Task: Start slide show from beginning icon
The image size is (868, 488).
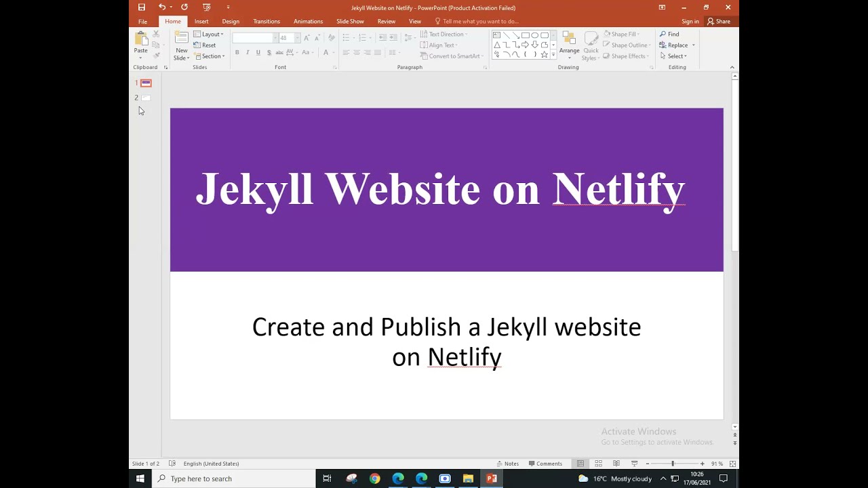Action: [207, 7]
